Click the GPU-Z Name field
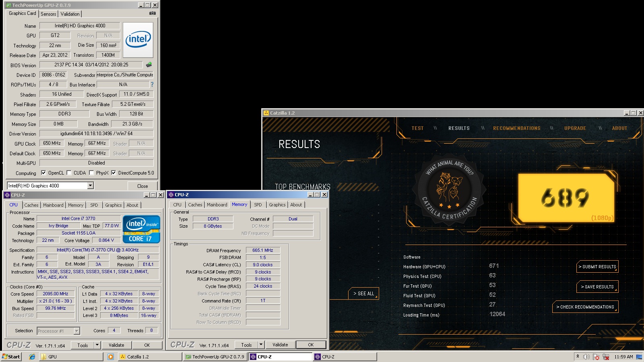This screenshot has height=362, width=644. pyautogui.click(x=80, y=26)
